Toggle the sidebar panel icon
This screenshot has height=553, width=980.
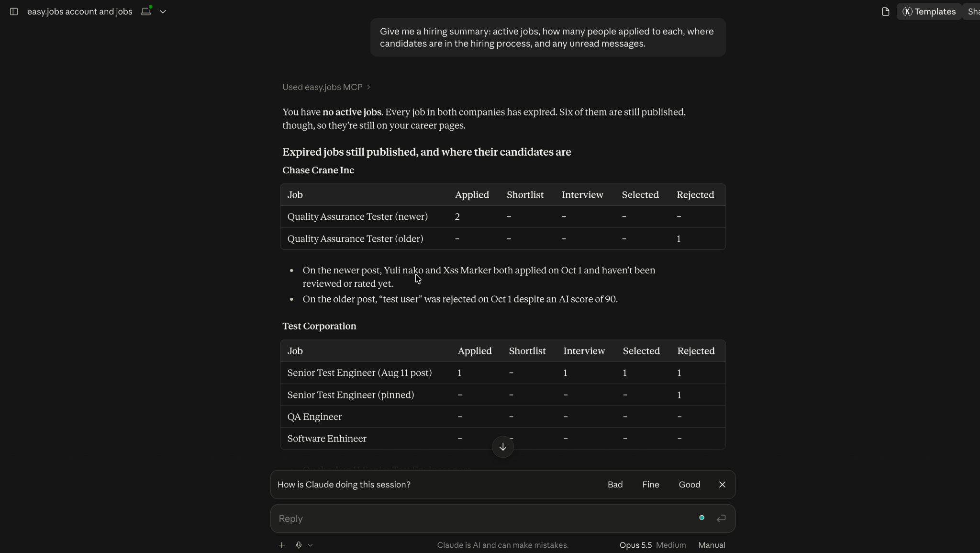point(14,11)
